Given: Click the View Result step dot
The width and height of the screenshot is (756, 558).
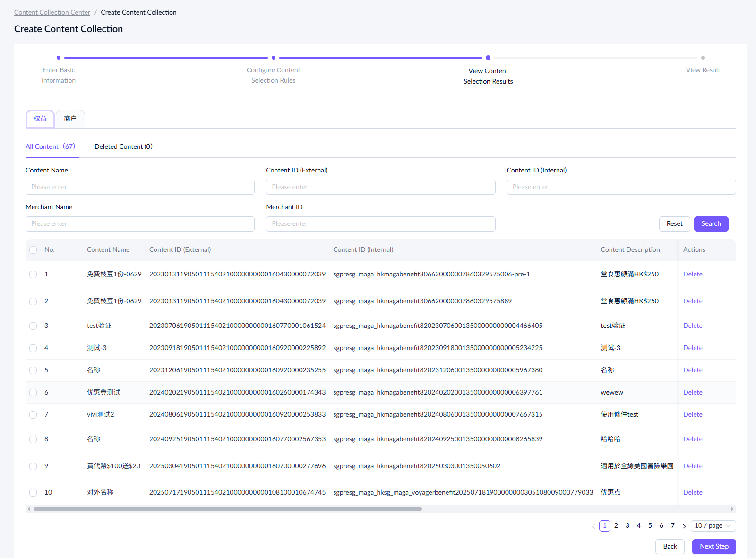Looking at the screenshot, I should point(703,58).
